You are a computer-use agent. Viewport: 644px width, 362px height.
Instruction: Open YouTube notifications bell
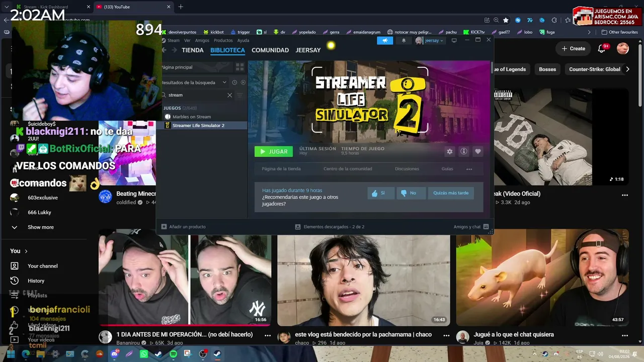(x=602, y=48)
